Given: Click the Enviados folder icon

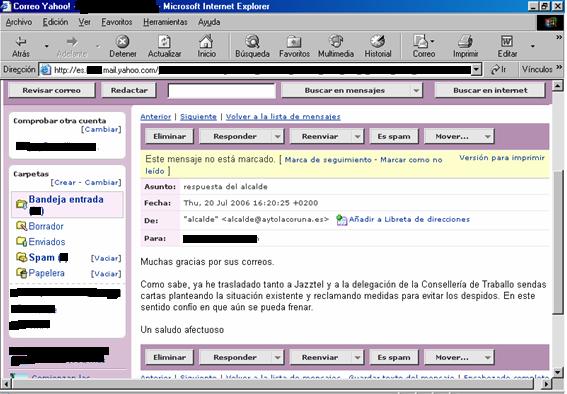Looking at the screenshot, I should pos(21,241).
